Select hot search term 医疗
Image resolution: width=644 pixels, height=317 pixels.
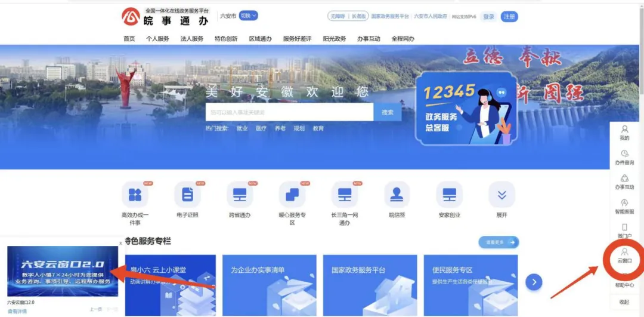(261, 128)
